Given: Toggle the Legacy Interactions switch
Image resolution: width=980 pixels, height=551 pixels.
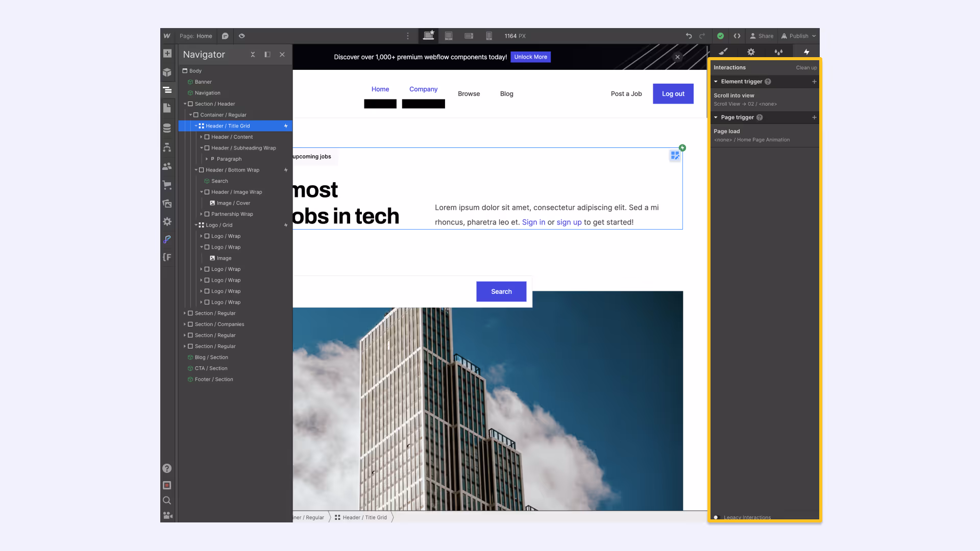Looking at the screenshot, I should [716, 517].
